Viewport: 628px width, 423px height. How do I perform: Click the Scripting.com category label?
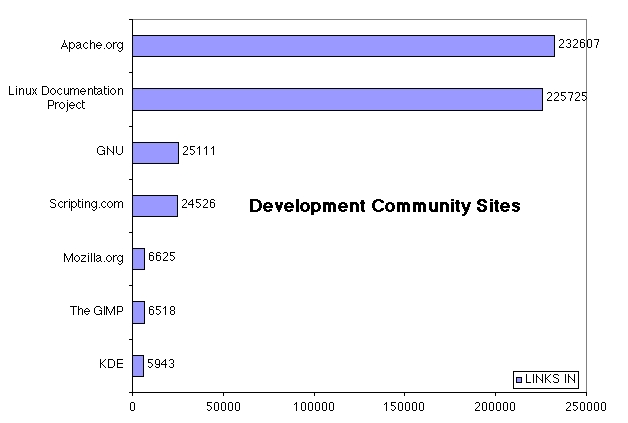(x=86, y=204)
